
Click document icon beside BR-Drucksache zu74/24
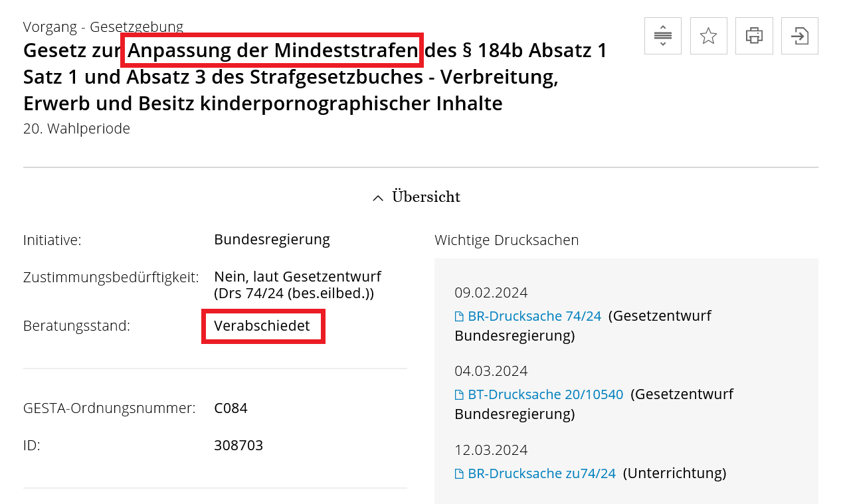(459, 474)
